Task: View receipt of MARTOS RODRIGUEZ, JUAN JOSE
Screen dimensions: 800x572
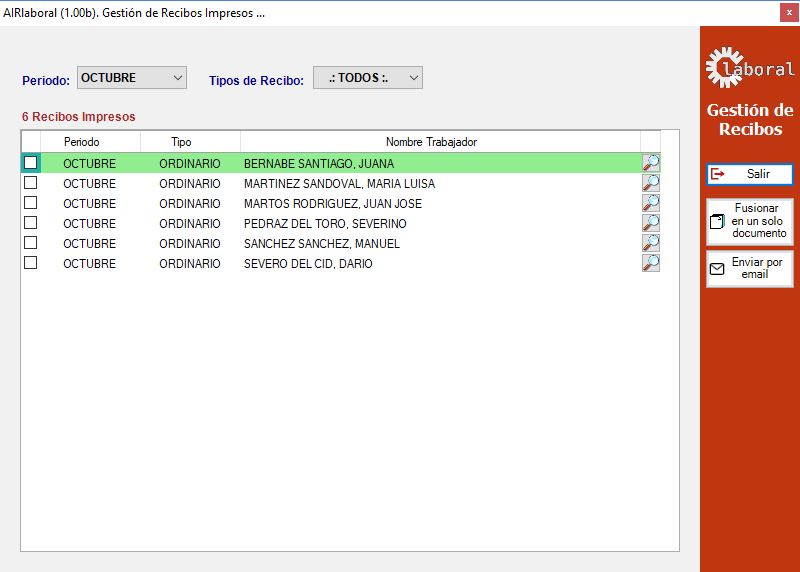Action: pyautogui.click(x=651, y=203)
